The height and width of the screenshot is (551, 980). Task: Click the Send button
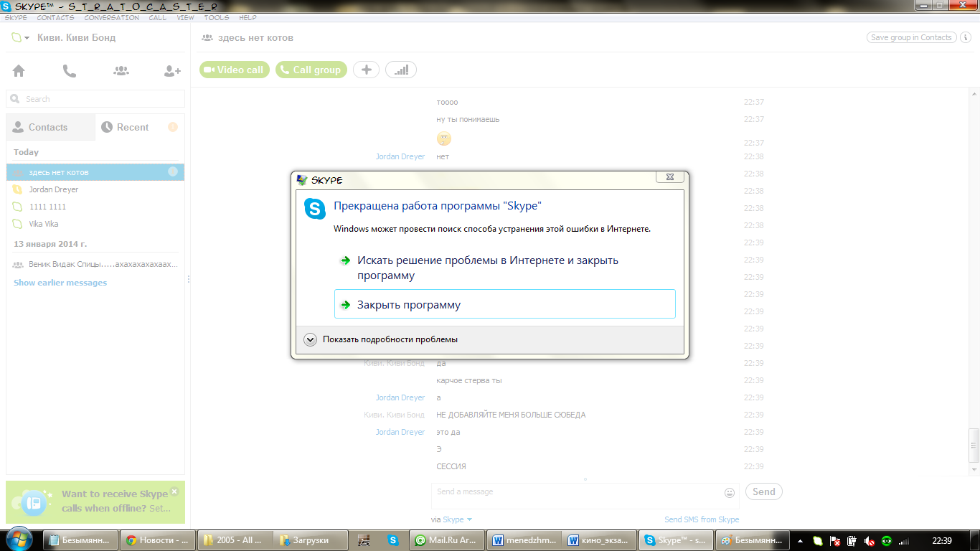tap(763, 491)
